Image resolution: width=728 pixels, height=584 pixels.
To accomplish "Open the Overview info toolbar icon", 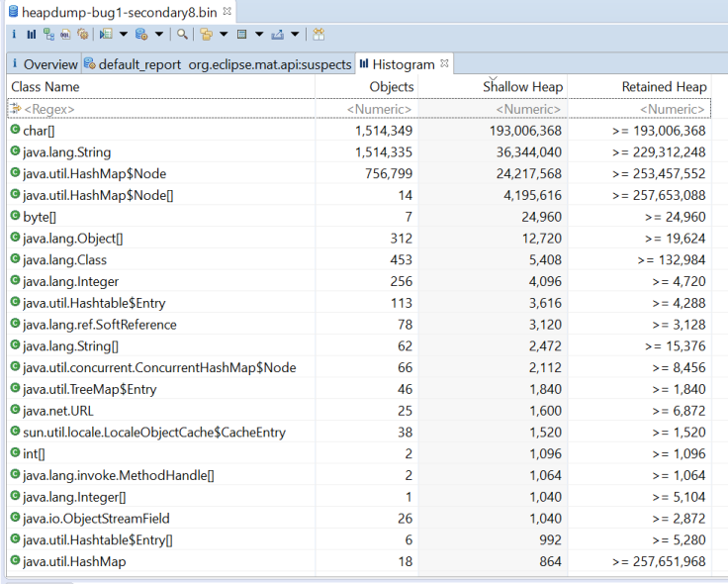I will click(14, 34).
